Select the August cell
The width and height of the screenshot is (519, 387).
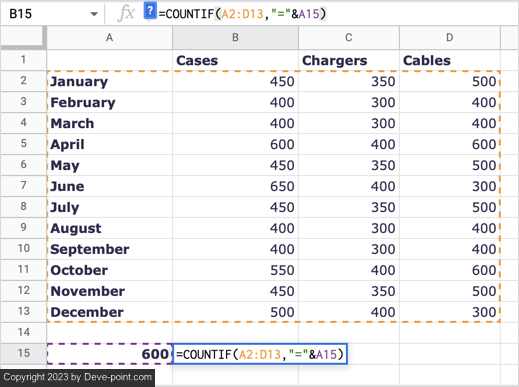click(109, 228)
